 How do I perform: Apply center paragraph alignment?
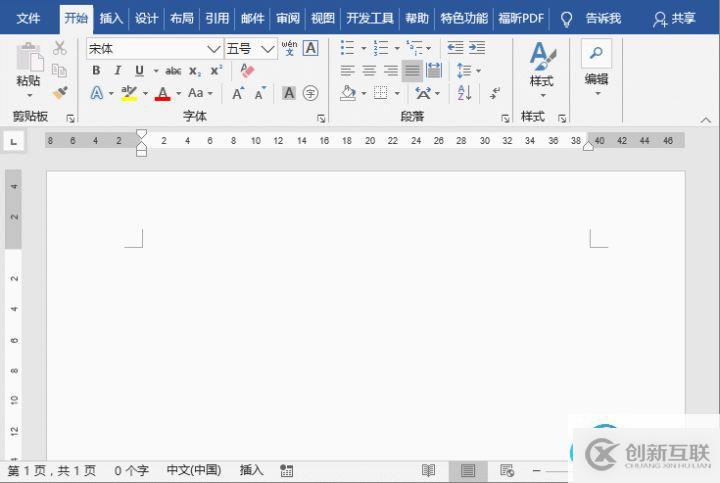(x=369, y=71)
